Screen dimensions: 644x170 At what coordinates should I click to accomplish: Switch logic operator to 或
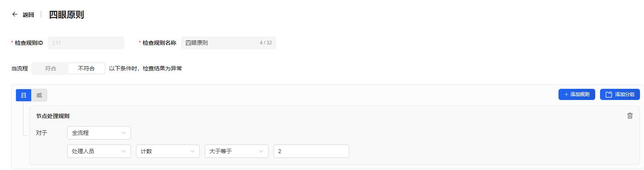(x=39, y=95)
